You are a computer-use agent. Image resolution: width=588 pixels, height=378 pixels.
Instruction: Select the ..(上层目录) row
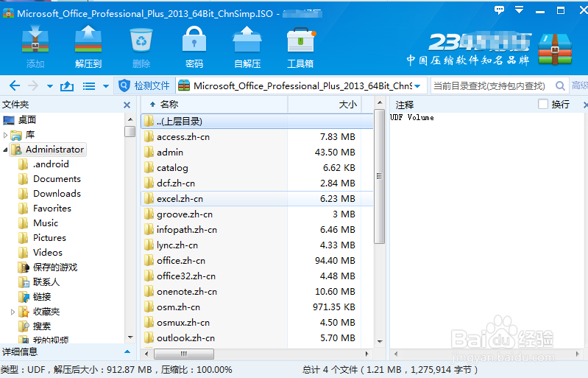257,122
